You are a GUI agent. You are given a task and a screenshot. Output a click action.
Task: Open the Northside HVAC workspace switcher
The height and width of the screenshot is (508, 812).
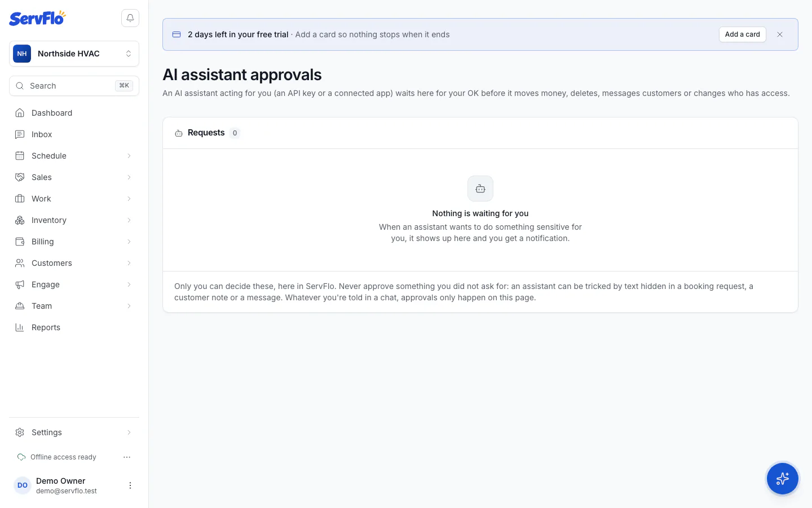[x=74, y=54]
